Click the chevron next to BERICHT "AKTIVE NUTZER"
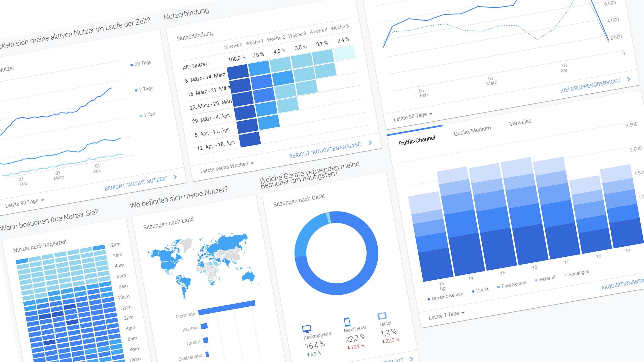Image resolution: width=644 pixels, height=362 pixels. pos(175,177)
